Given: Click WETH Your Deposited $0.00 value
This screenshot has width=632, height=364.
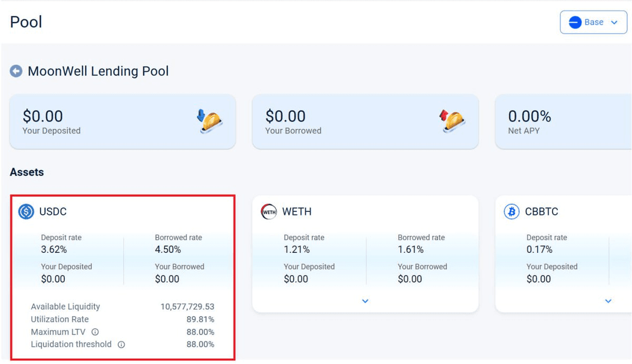Looking at the screenshot, I should click(x=296, y=279).
